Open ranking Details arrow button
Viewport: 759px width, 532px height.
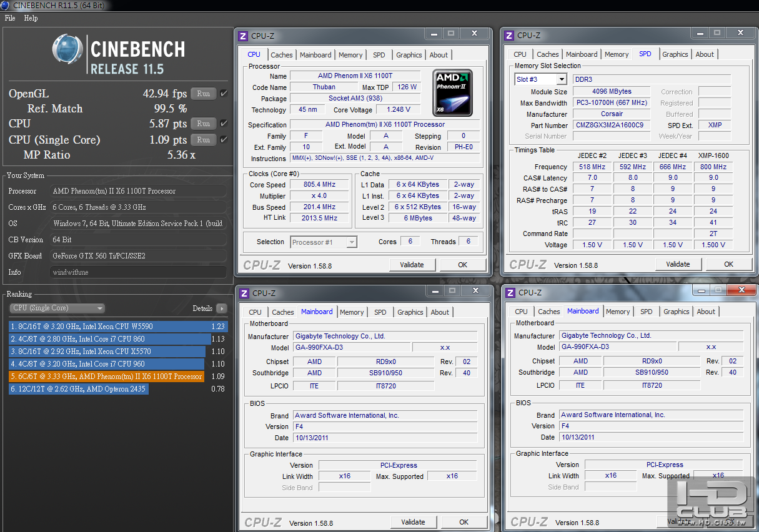222,308
